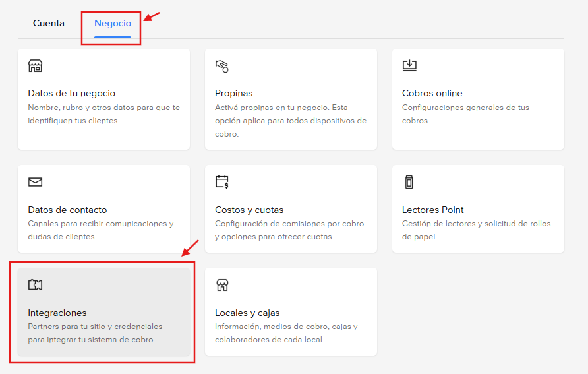588x374 pixels.
Task: Click the tip hand icon above Propinas
Action: 222,65
